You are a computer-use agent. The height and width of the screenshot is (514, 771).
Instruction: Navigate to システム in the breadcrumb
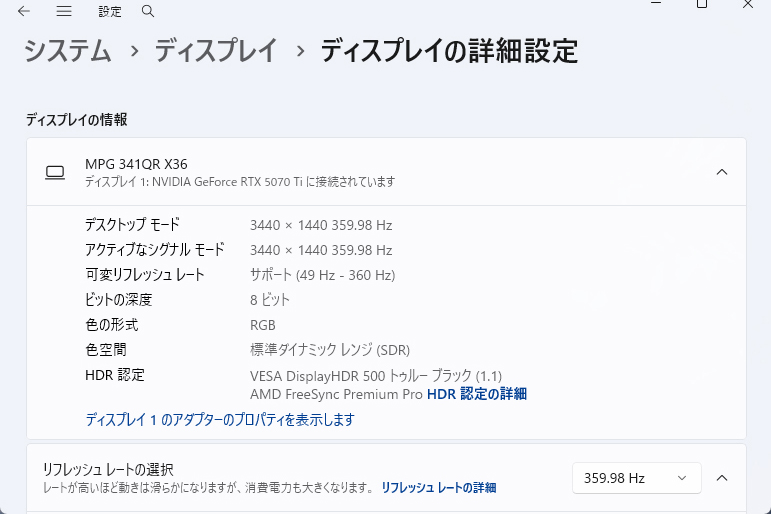[x=68, y=51]
